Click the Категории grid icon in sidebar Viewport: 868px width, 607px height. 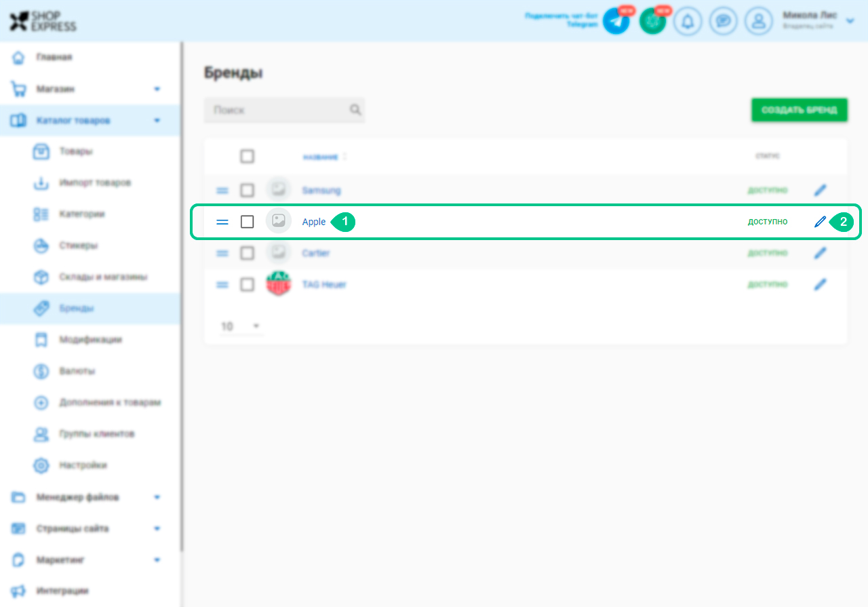(41, 214)
